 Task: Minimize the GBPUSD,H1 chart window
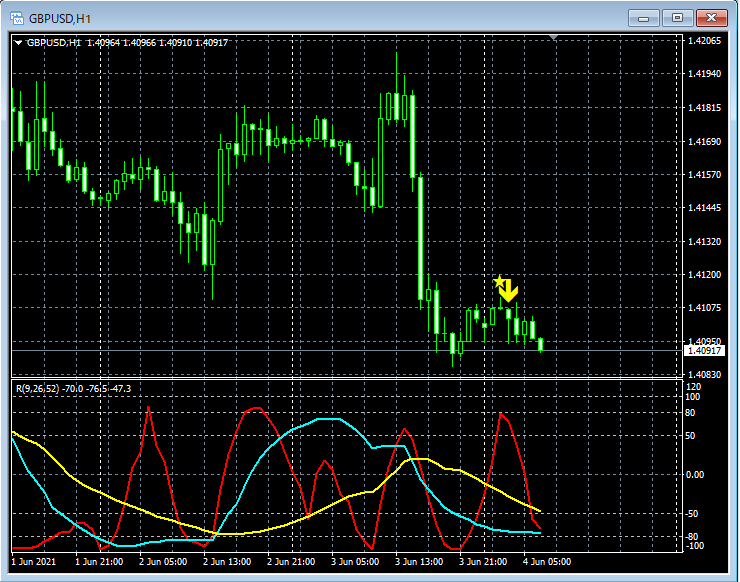click(x=643, y=18)
